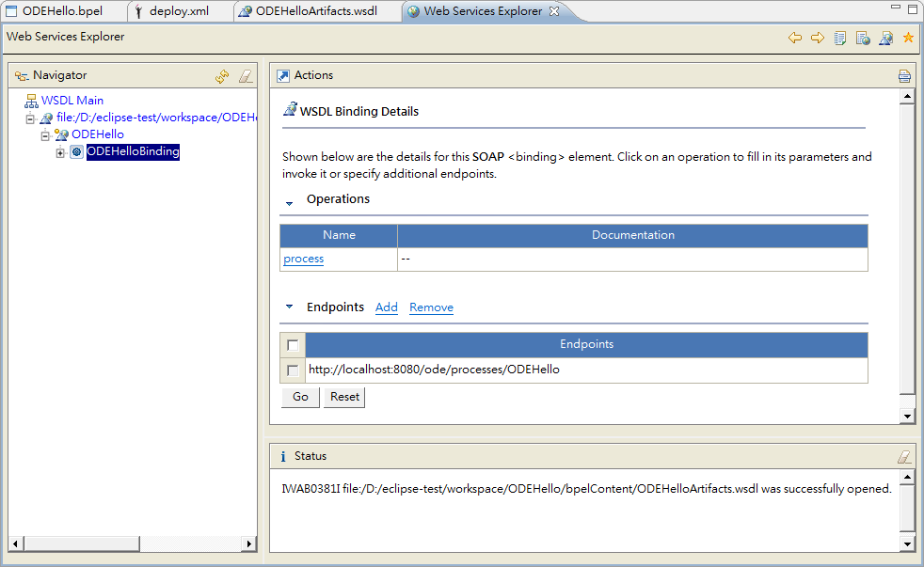
Task: Minimize the editor area
Action: (x=896, y=8)
